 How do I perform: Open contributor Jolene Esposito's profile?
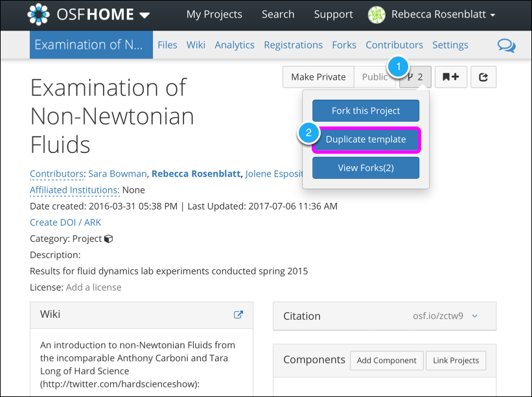coord(274,174)
